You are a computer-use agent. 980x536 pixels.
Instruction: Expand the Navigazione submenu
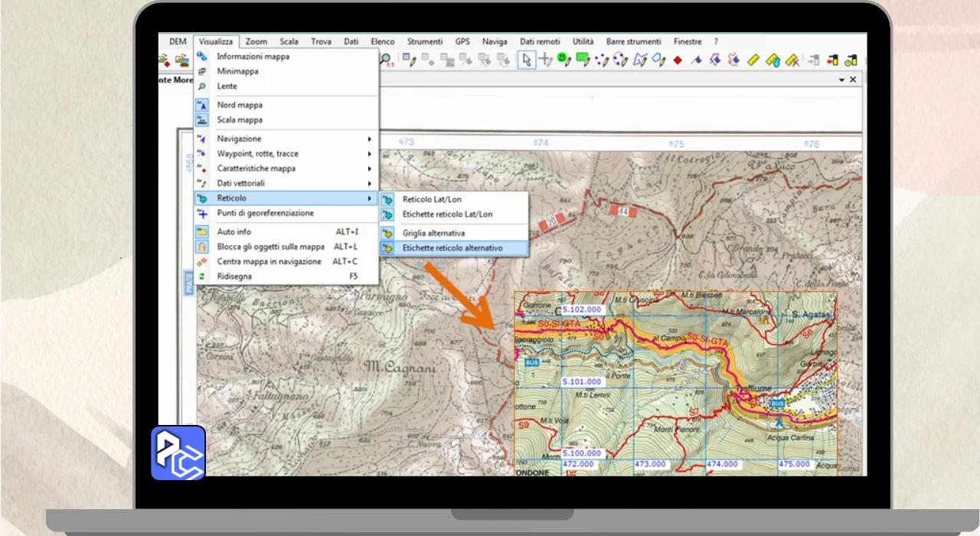[x=239, y=139]
